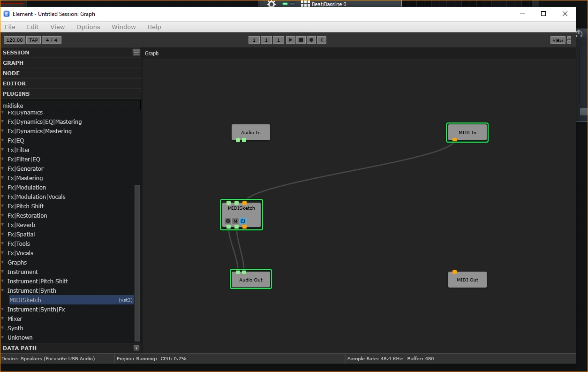Click the right green port on Audio In node
This screenshot has height=372, width=588.
244,140
